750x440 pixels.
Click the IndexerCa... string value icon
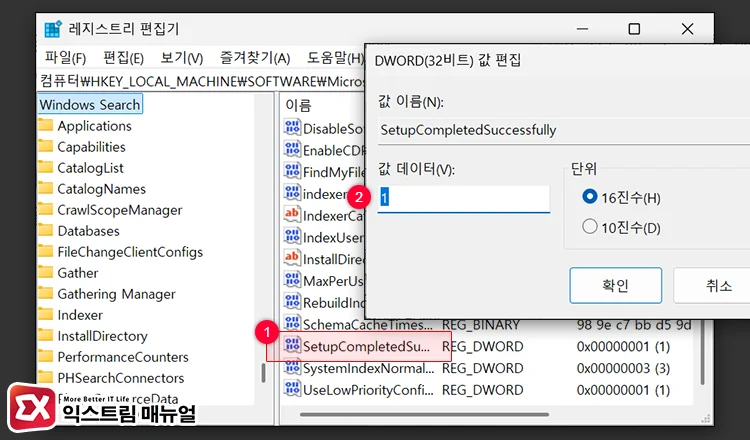(x=292, y=214)
